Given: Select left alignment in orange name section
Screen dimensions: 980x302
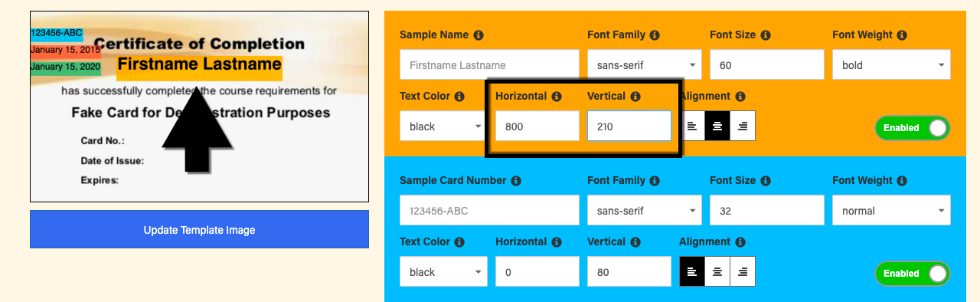Looking at the screenshot, I should tap(692, 126).
